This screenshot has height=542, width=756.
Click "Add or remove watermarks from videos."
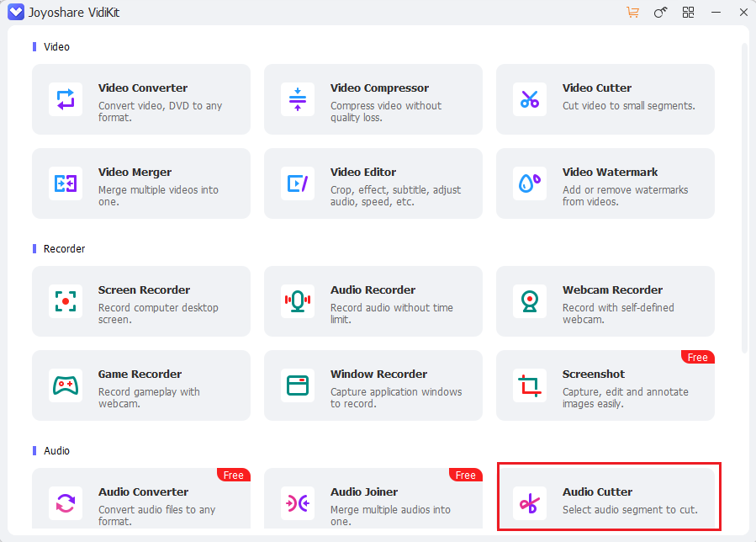click(x=625, y=195)
